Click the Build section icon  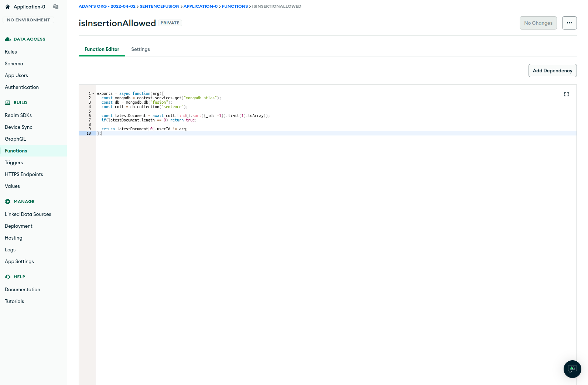click(8, 103)
